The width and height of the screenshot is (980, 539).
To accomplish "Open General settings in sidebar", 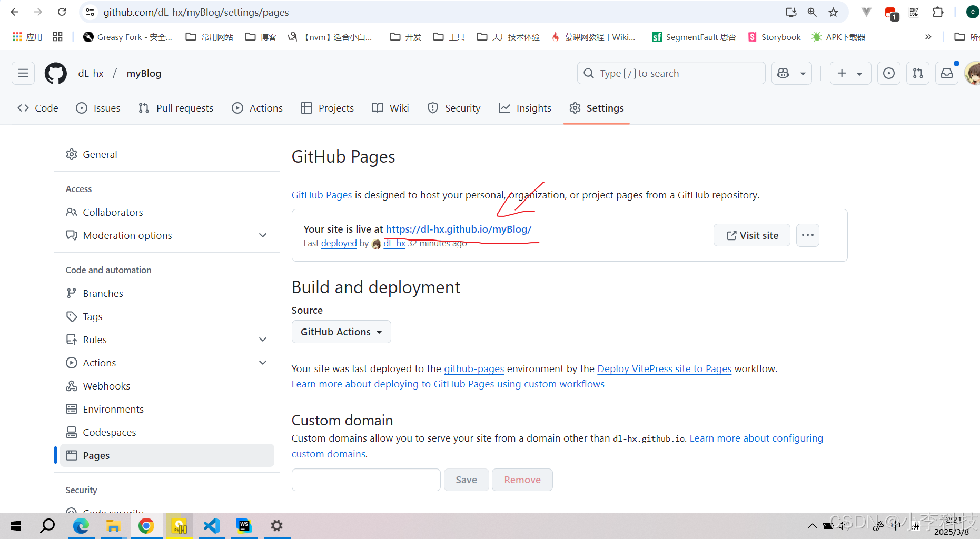I will pos(167,154).
